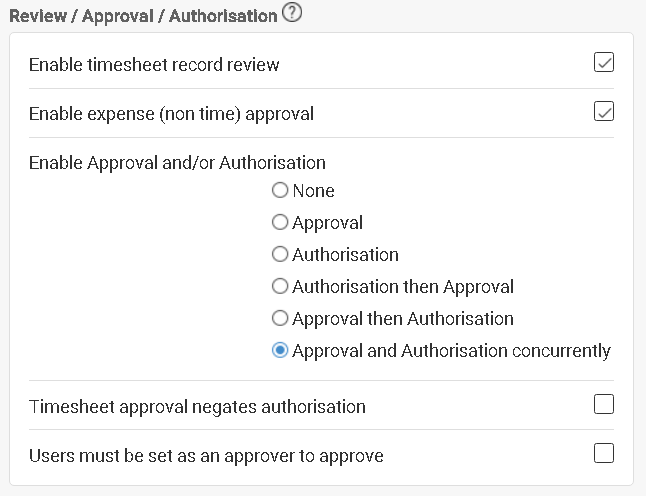Select the Approval radio button circle

click(x=280, y=222)
